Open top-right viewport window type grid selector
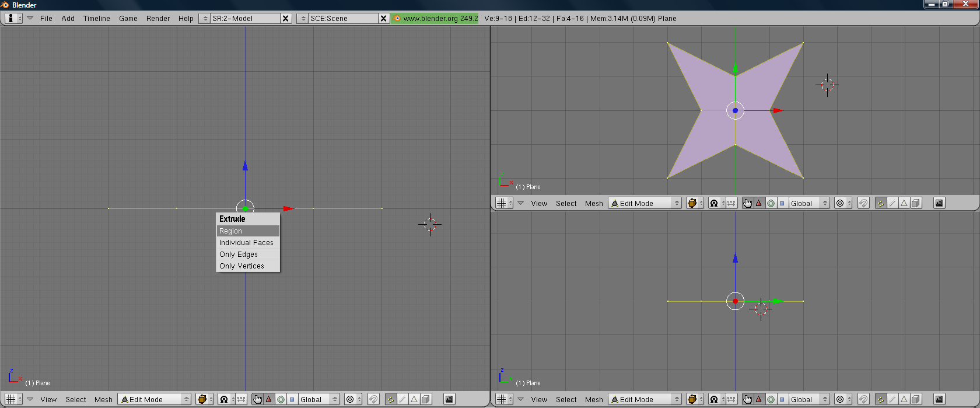The height and width of the screenshot is (408, 980). point(504,203)
